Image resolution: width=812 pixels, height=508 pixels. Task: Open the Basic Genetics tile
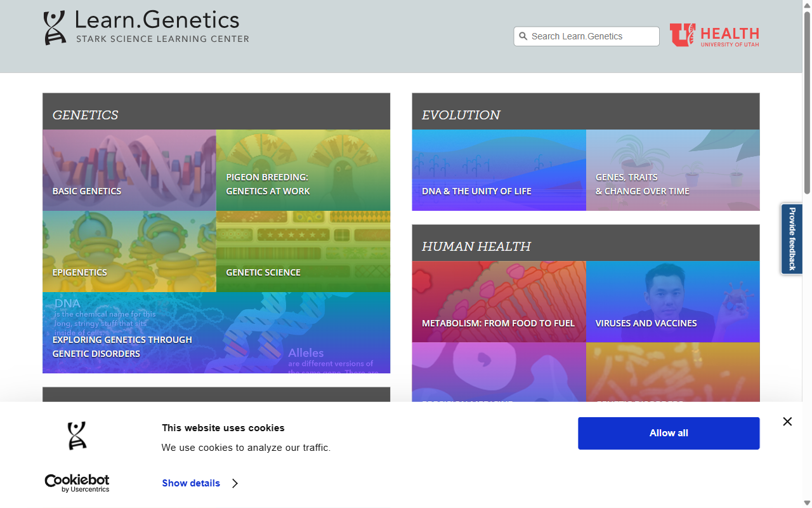point(129,170)
